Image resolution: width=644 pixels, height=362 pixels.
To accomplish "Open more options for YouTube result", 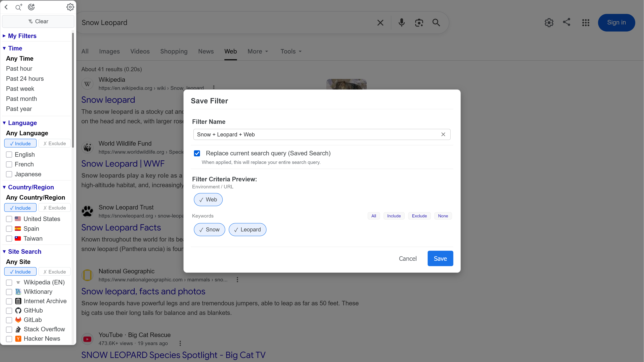I will 180,343.
